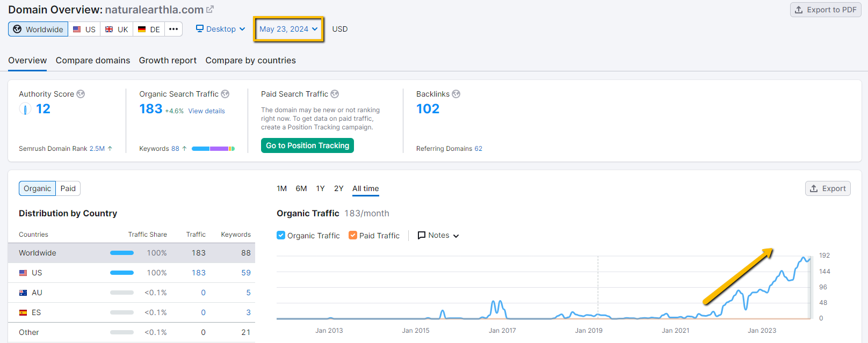Click the View details link

coord(206,111)
